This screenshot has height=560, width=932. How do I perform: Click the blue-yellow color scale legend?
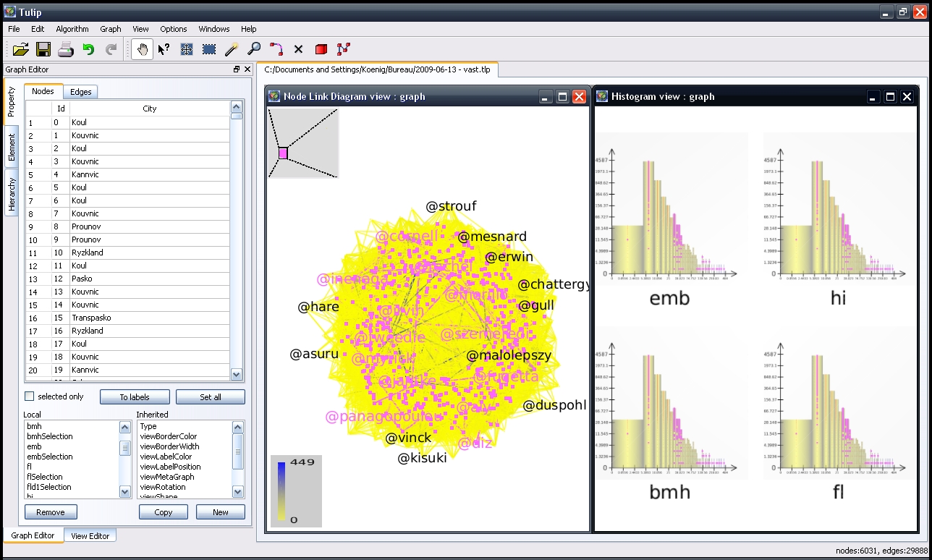tap(296, 491)
